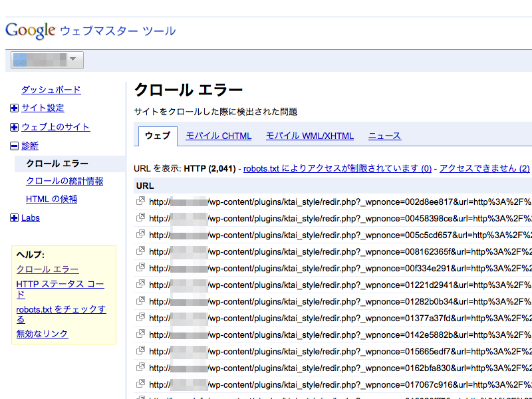Show アクセスできません (2) URLs
The image size is (532, 399).
pos(485,168)
